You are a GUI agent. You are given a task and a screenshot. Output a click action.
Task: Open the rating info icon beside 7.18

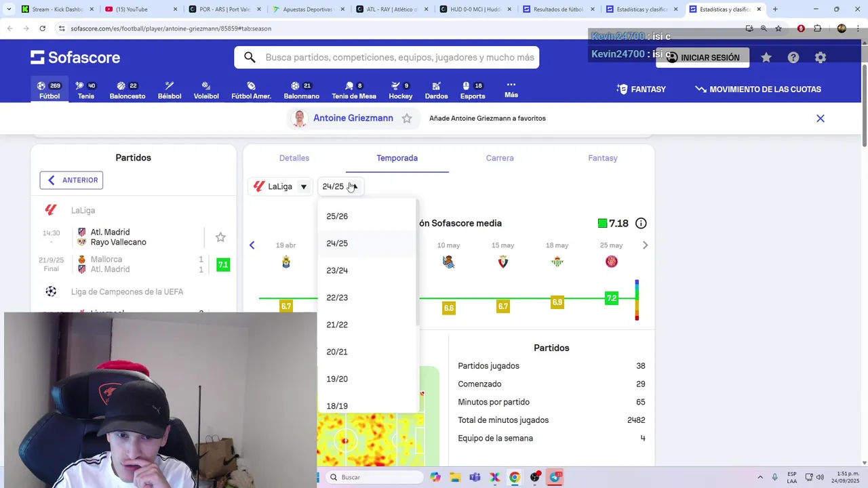pyautogui.click(x=641, y=223)
